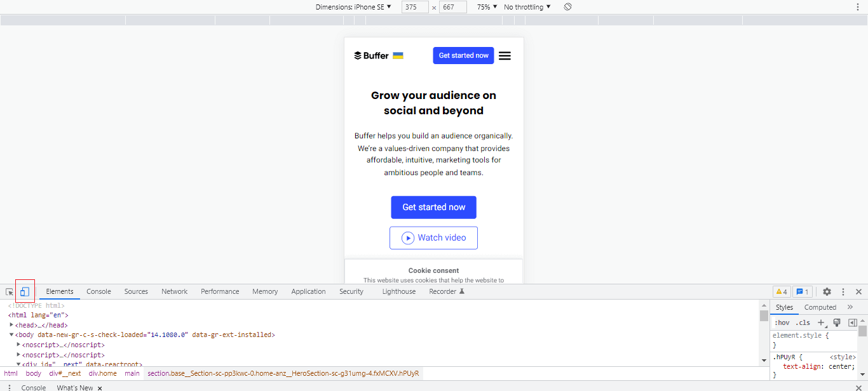868x391 pixels.
Task: Open the Memory tab
Action: click(265, 291)
